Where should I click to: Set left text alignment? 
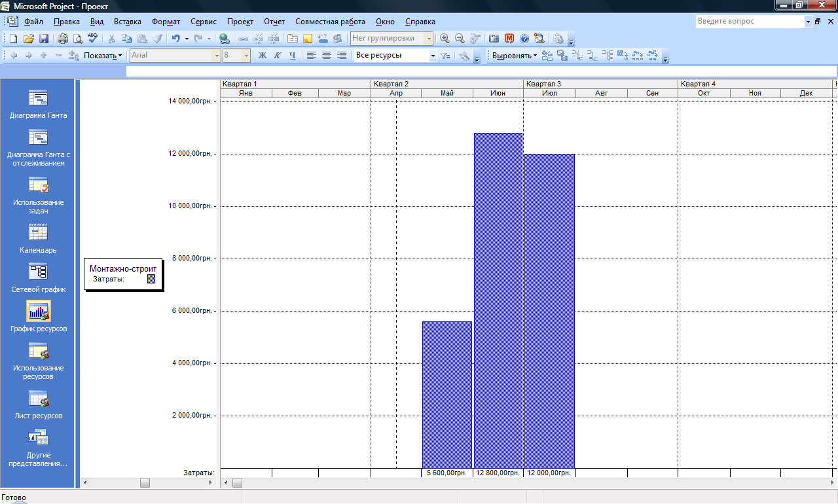click(x=312, y=56)
